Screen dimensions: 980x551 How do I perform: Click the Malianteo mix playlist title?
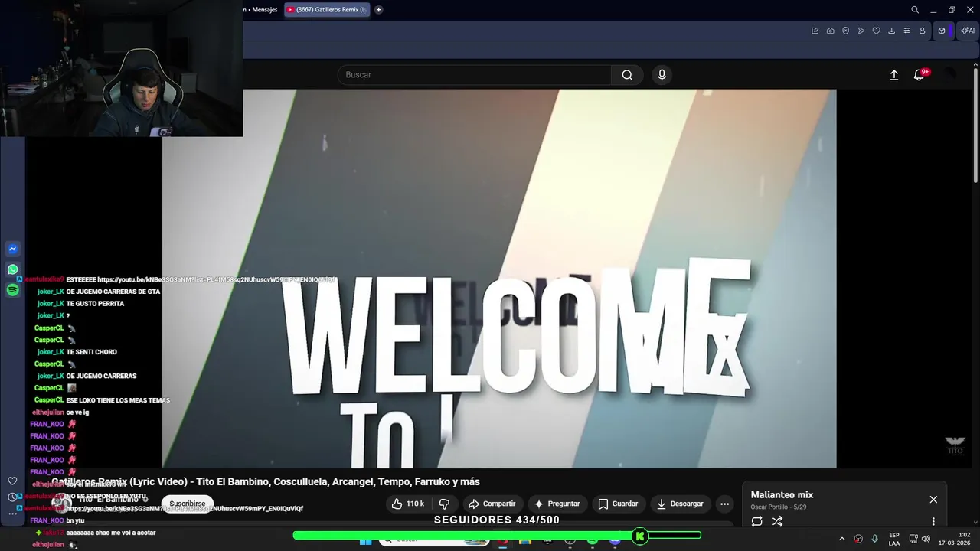pos(782,495)
